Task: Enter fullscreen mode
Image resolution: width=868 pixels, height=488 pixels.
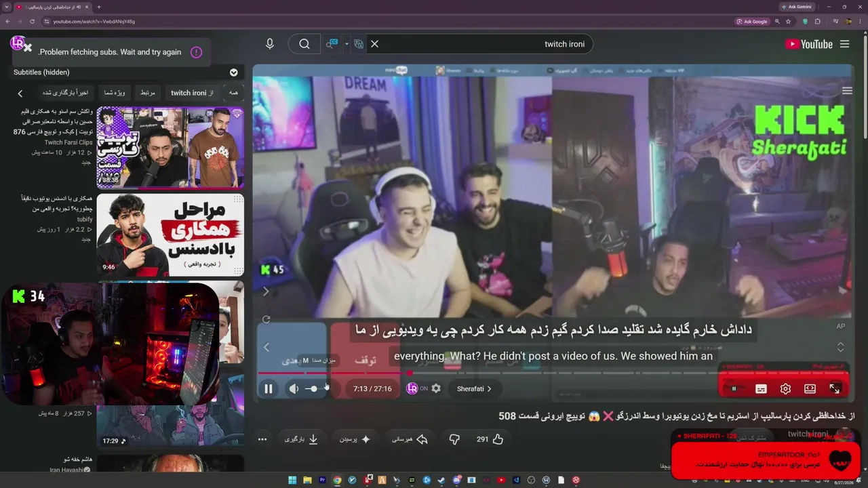Action: (x=835, y=389)
